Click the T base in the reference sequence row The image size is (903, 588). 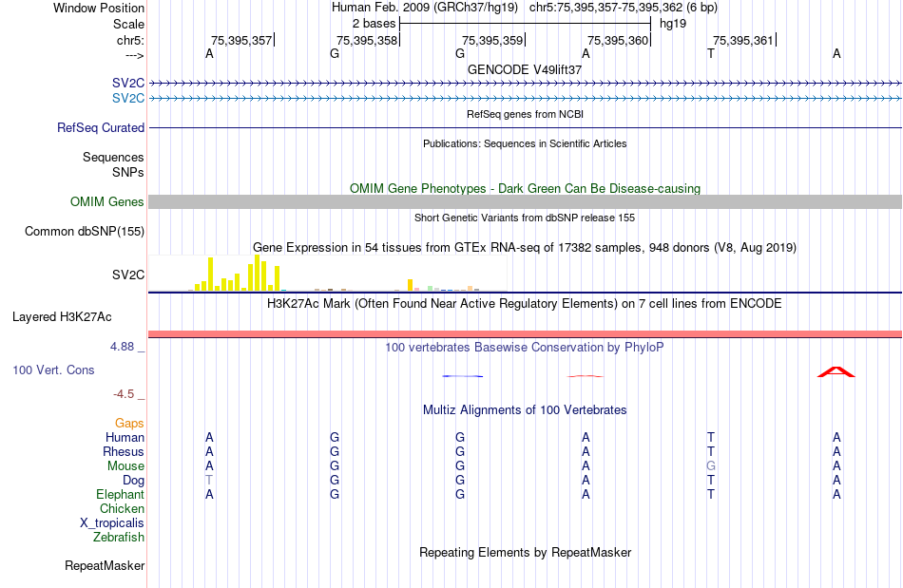711,53
